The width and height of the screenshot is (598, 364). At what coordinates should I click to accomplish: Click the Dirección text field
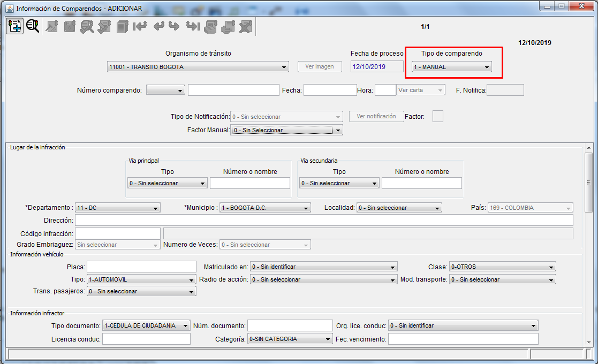tap(323, 220)
